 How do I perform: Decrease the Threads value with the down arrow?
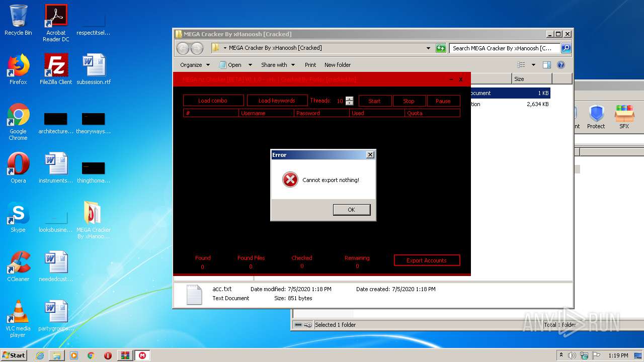pyautogui.click(x=350, y=103)
